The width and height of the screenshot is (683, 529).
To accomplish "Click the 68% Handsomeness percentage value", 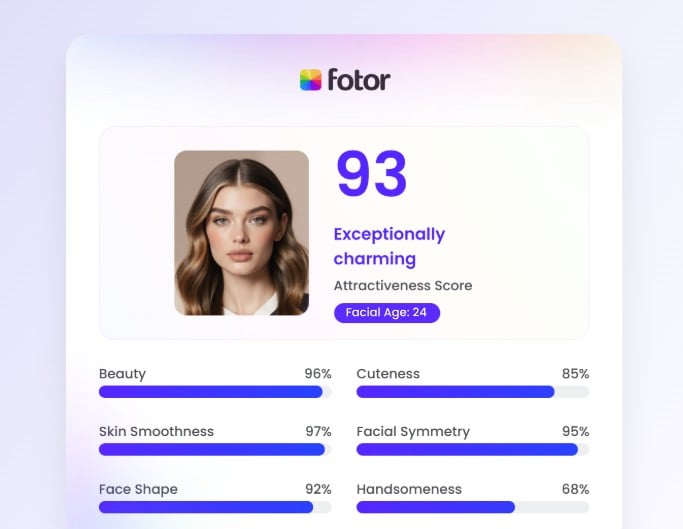I will coord(575,490).
